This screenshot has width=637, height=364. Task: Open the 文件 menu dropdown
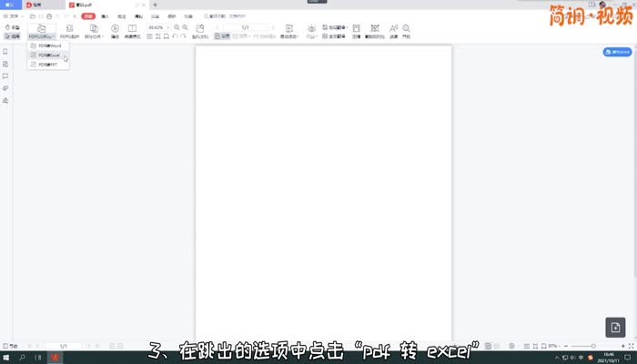[x=14, y=16]
